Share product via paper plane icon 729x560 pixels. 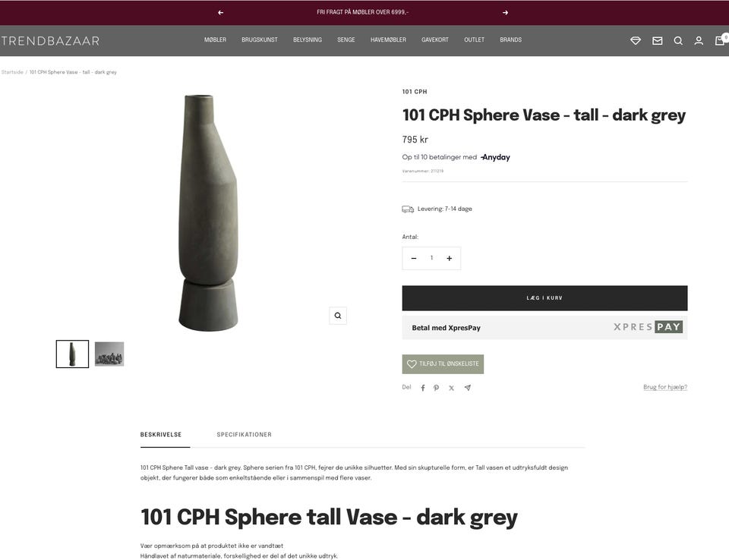(x=467, y=388)
